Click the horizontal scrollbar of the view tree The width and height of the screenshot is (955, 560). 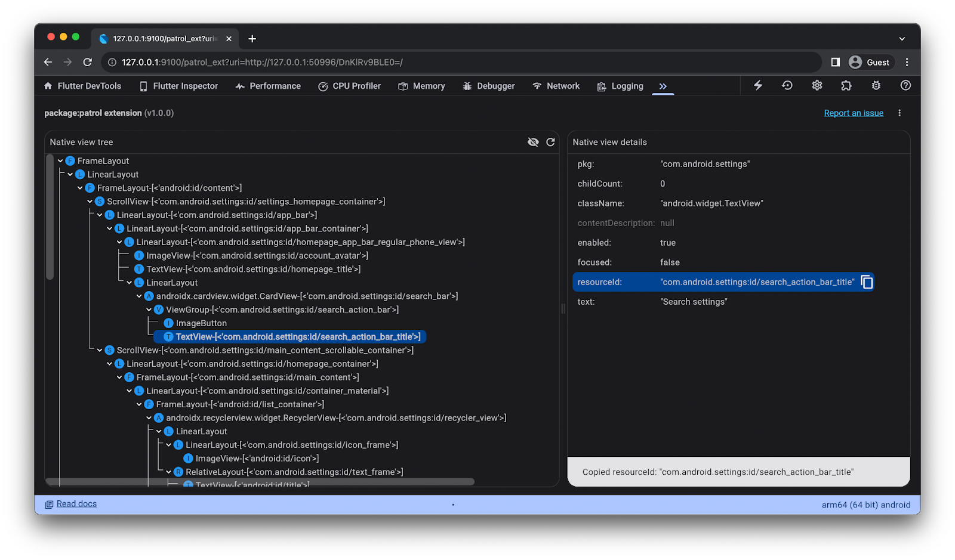point(260,481)
